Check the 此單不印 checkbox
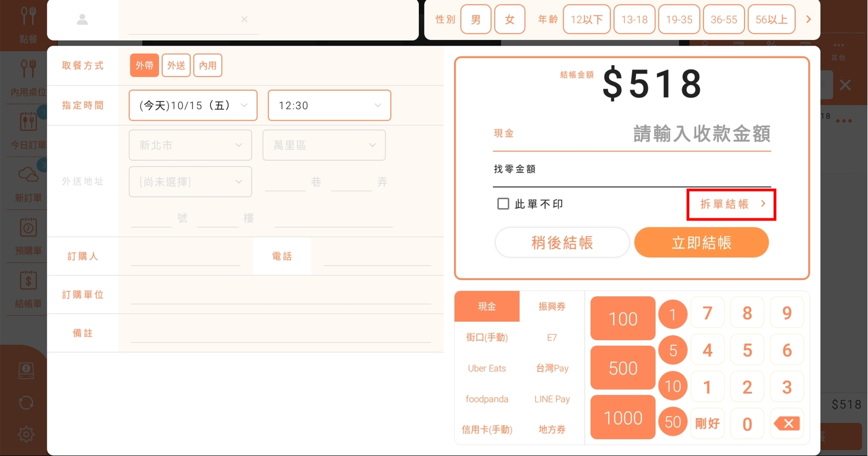The image size is (868, 456). coord(503,204)
